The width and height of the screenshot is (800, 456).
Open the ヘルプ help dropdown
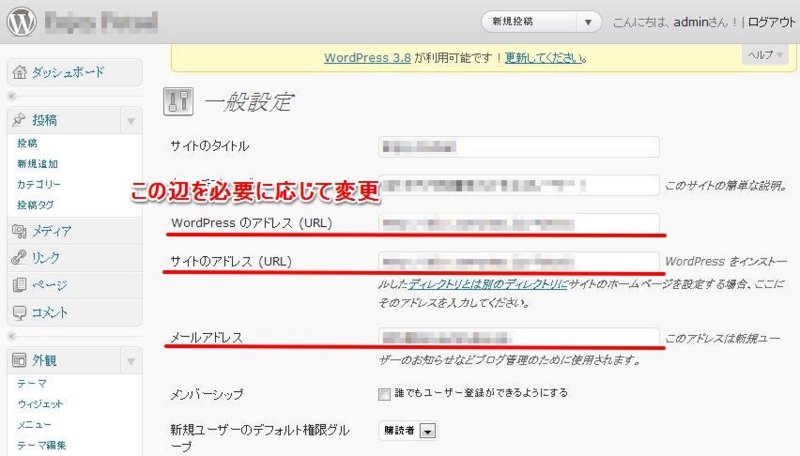pyautogui.click(x=765, y=55)
